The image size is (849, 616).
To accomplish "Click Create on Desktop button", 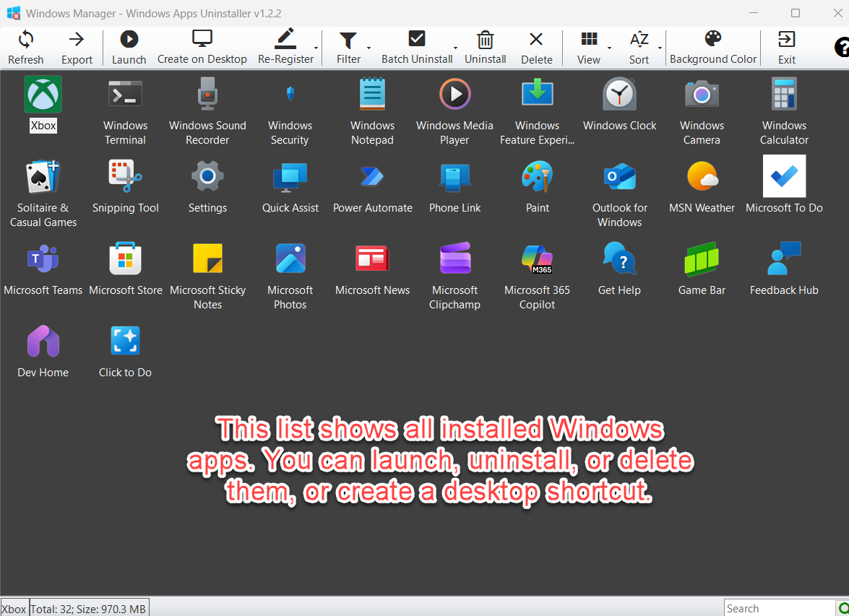I will point(202,48).
